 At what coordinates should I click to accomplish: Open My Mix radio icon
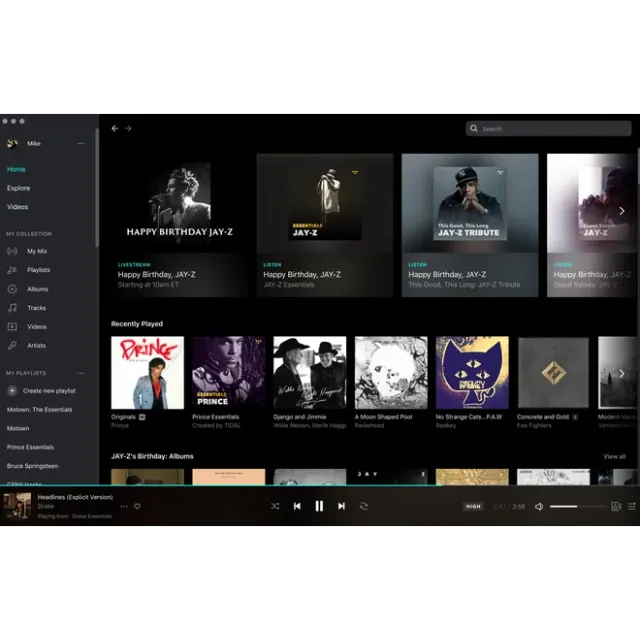click(12, 251)
